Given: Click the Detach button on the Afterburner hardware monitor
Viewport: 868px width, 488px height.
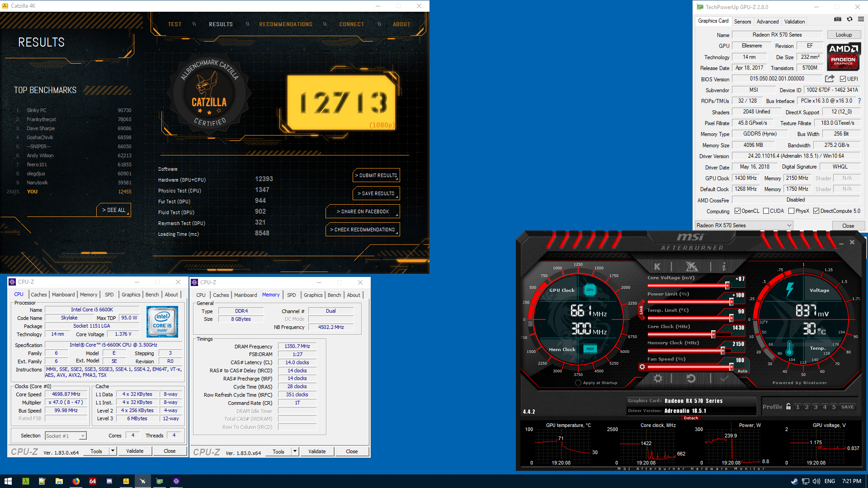Looking at the screenshot, I should tap(691, 418).
